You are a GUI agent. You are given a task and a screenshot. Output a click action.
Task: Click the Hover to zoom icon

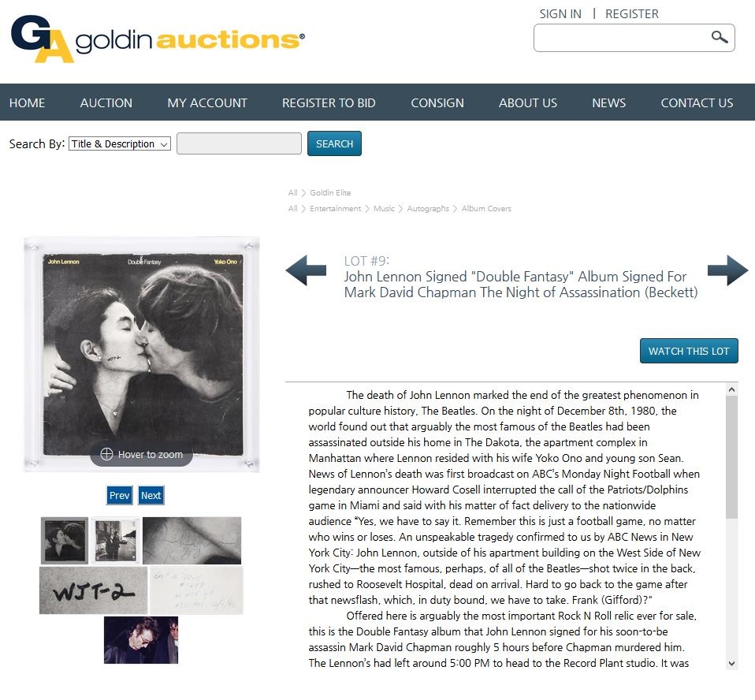106,454
